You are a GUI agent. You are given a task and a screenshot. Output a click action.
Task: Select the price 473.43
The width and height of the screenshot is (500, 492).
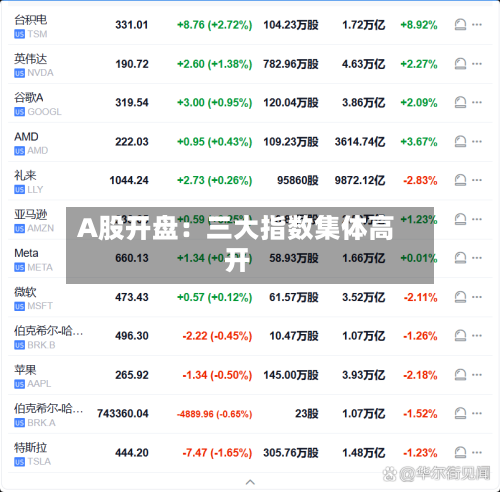[x=132, y=297]
